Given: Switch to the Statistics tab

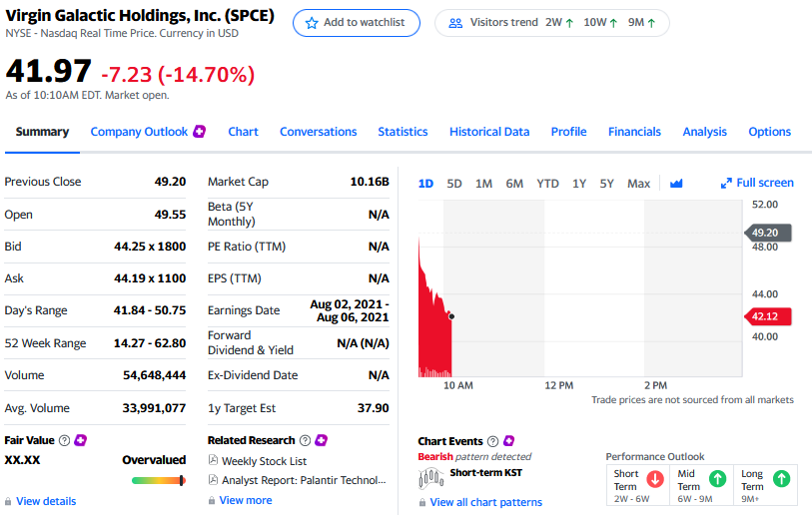Looking at the screenshot, I should pos(403,132).
